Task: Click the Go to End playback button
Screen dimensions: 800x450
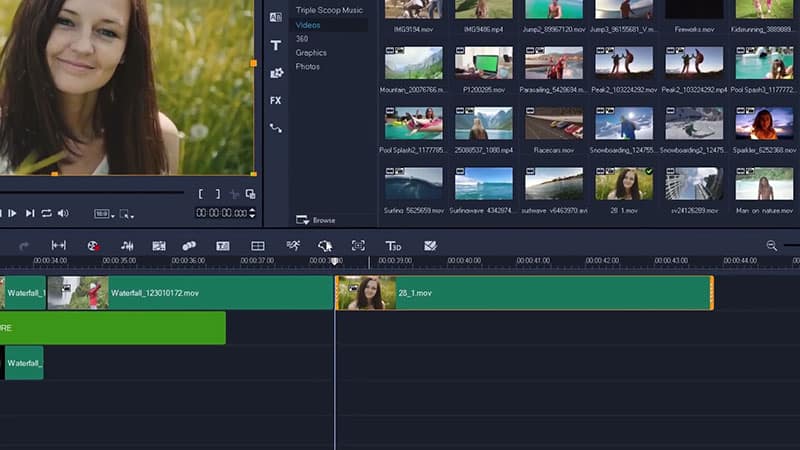Action: coord(30,213)
